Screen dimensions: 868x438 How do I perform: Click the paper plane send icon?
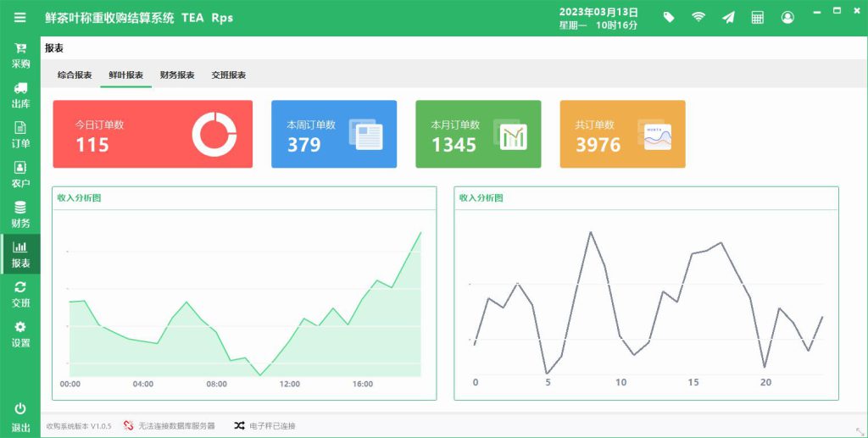728,17
